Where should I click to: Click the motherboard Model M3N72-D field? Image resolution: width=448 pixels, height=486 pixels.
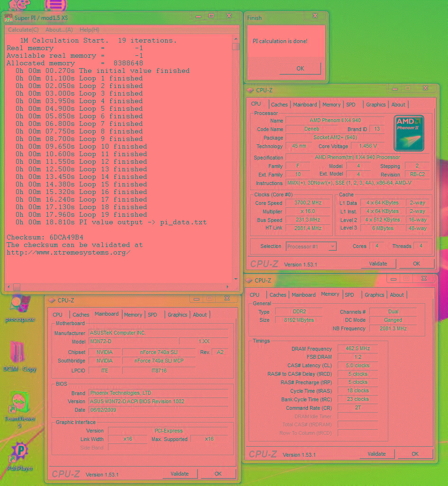(134, 342)
